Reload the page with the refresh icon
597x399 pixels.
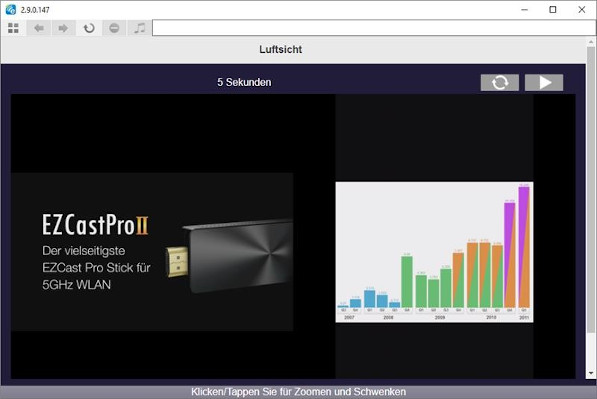[89, 28]
